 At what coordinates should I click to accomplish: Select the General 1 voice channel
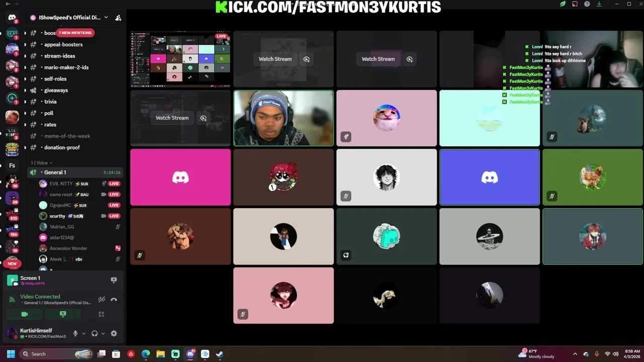74,172
